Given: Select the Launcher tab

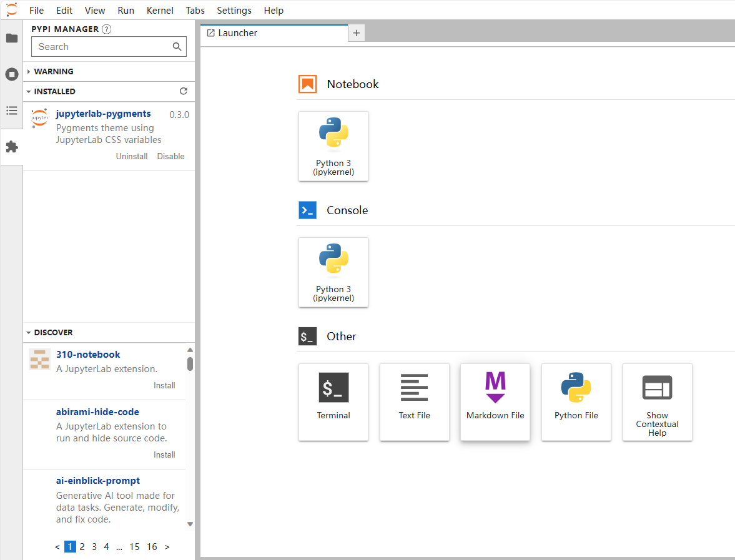Looking at the screenshot, I should click(274, 33).
